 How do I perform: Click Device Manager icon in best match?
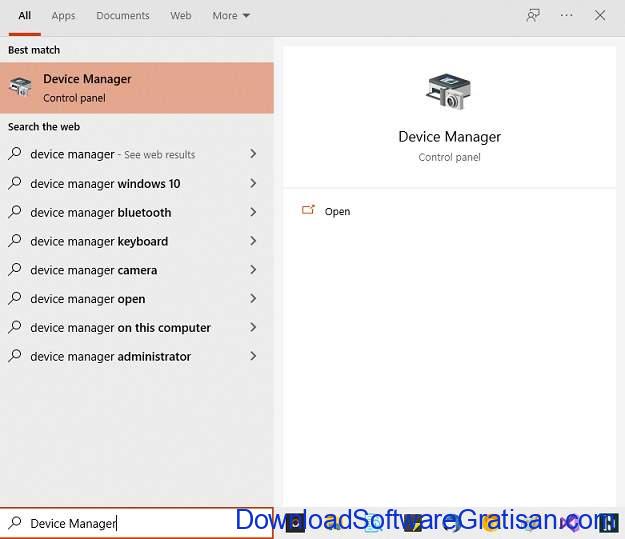(20, 87)
